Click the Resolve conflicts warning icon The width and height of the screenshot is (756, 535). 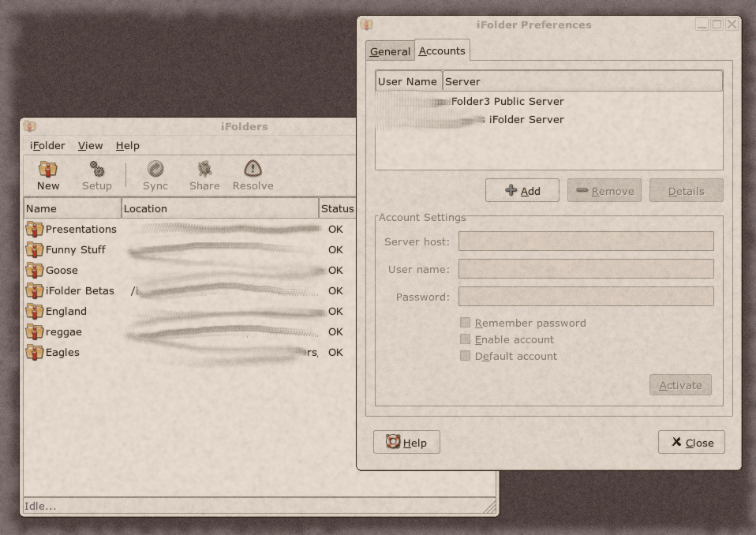point(253,169)
